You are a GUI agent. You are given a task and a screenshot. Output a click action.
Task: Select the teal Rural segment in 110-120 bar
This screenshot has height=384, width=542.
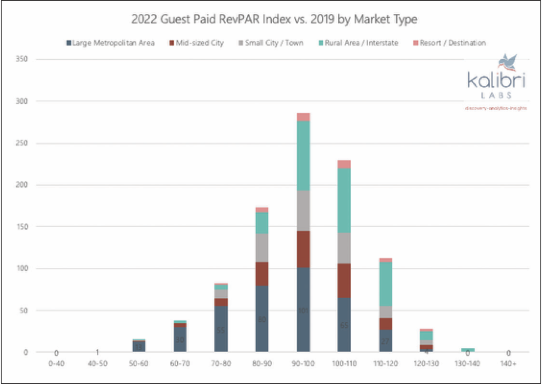[x=385, y=284]
